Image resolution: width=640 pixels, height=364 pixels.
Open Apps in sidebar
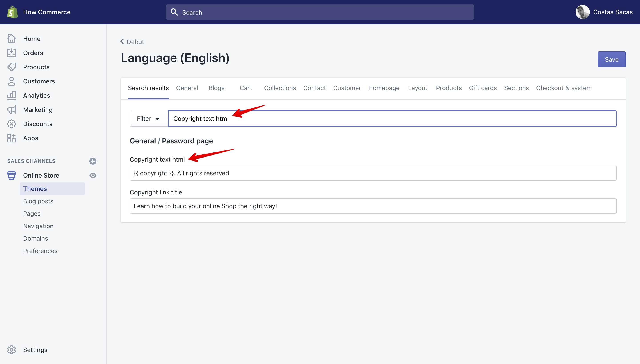tap(30, 138)
